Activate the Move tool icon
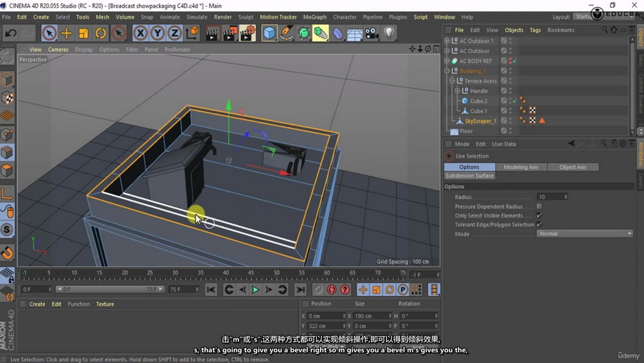The width and height of the screenshot is (644, 363). (66, 33)
